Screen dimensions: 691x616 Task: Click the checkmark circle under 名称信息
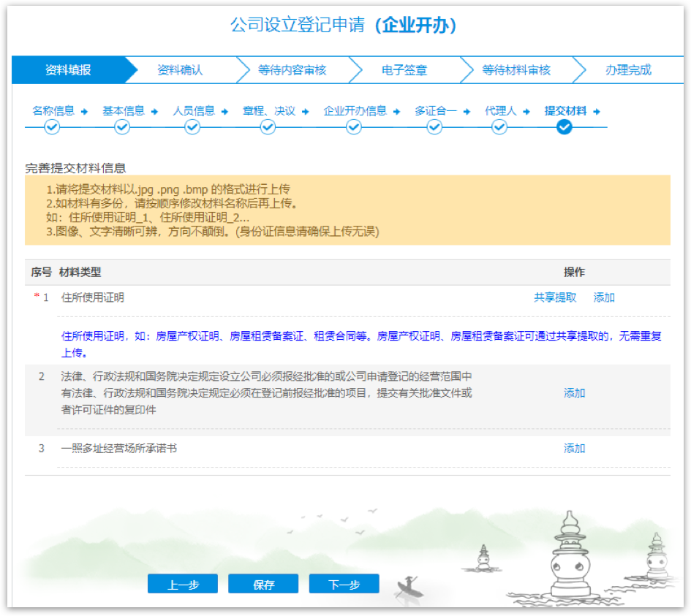coord(52,127)
